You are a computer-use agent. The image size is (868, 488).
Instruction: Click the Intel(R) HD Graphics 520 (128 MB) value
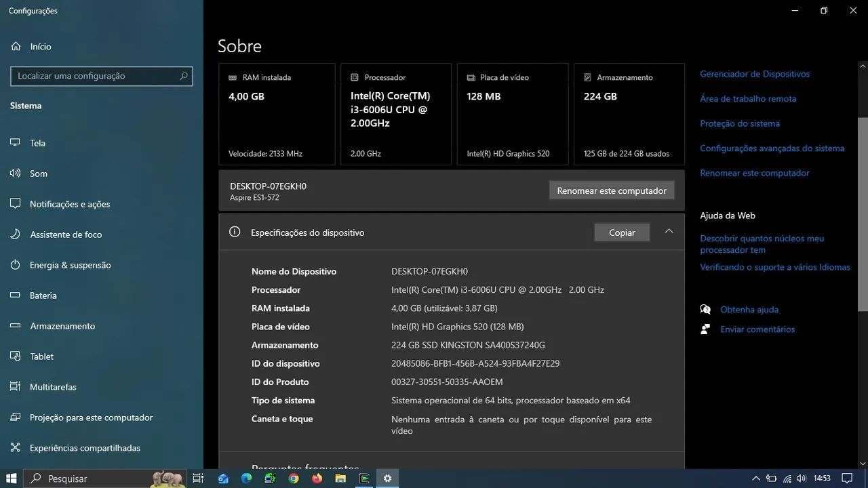(458, 327)
